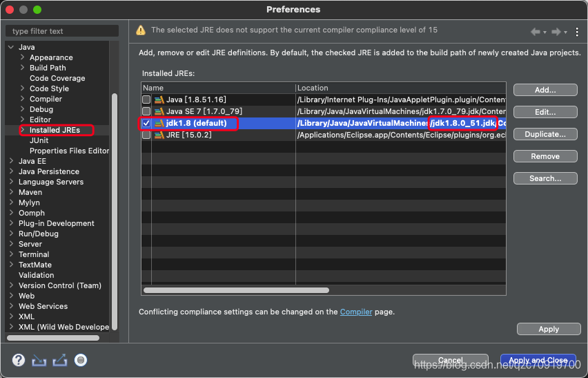Expand the Server node
Screen dimensions: 588x378
click(11, 244)
